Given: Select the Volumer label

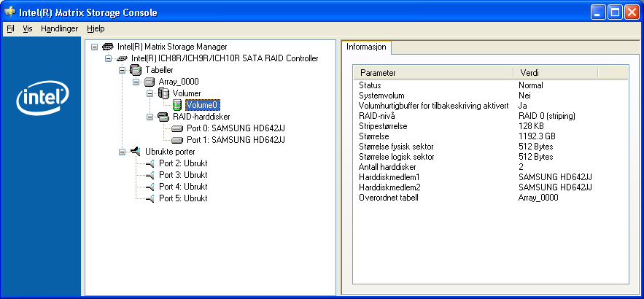Looking at the screenshot, I should click(x=187, y=93).
